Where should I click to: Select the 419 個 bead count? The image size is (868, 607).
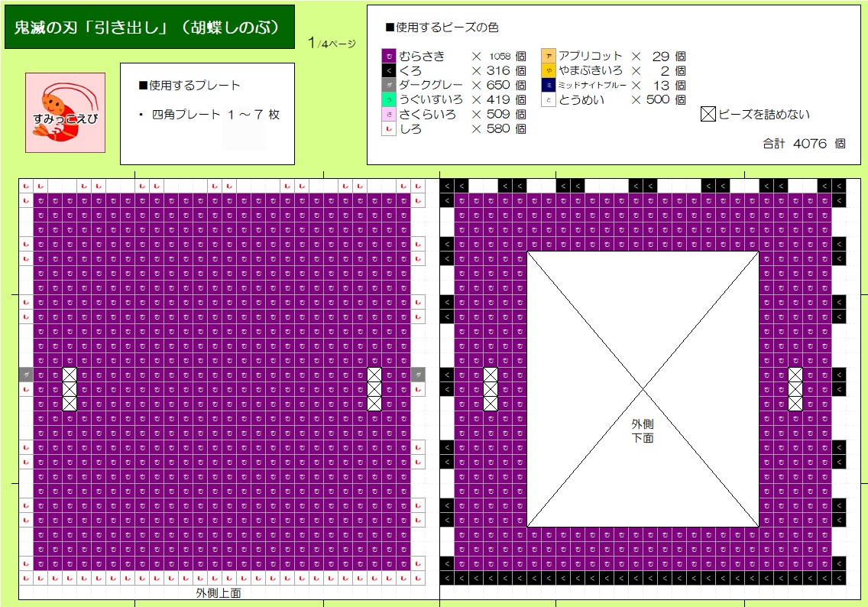(x=506, y=99)
